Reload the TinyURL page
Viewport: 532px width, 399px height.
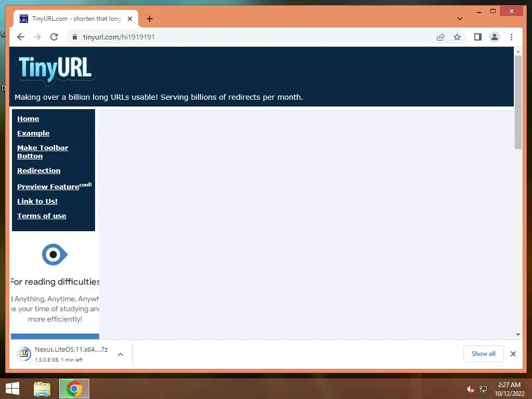point(54,37)
